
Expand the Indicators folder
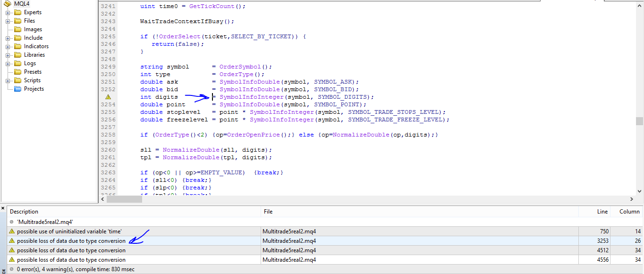coord(8,46)
